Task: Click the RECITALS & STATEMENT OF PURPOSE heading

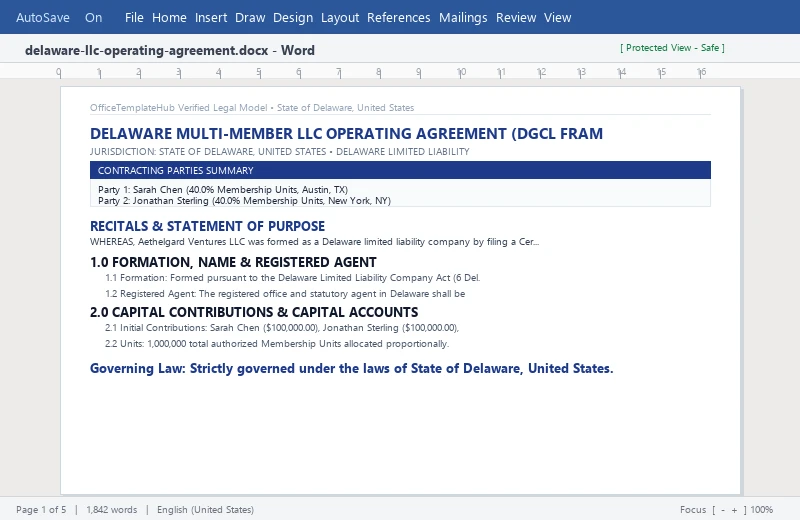Action: coord(207,226)
